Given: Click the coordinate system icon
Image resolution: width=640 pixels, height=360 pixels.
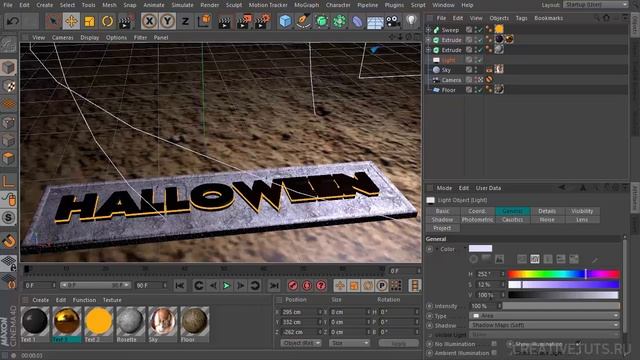Looking at the screenshot, I should coord(204,21).
